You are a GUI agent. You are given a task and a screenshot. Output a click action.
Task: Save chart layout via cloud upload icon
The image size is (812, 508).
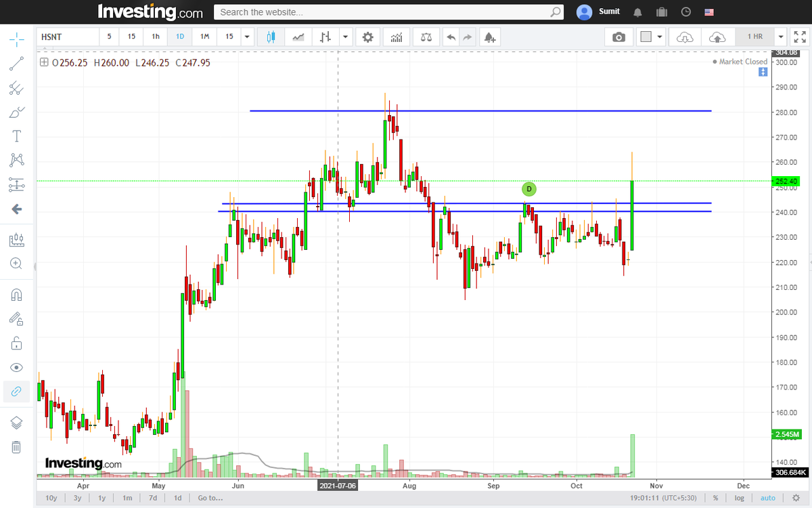[x=717, y=37]
